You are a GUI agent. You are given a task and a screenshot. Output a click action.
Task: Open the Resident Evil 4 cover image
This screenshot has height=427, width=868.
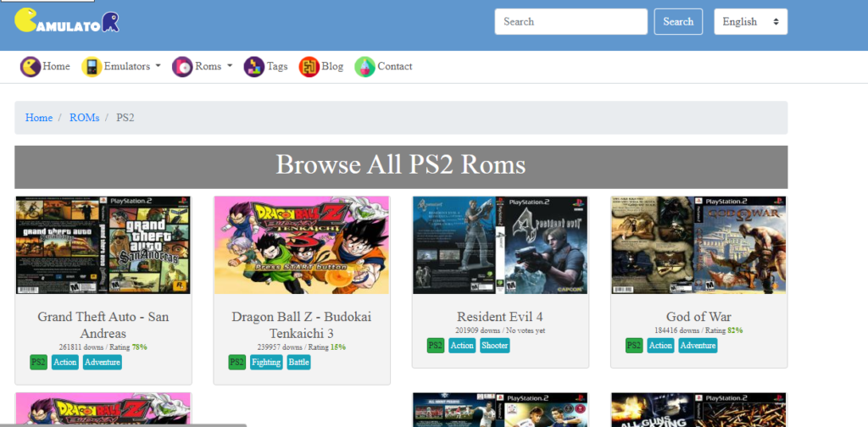tap(500, 245)
